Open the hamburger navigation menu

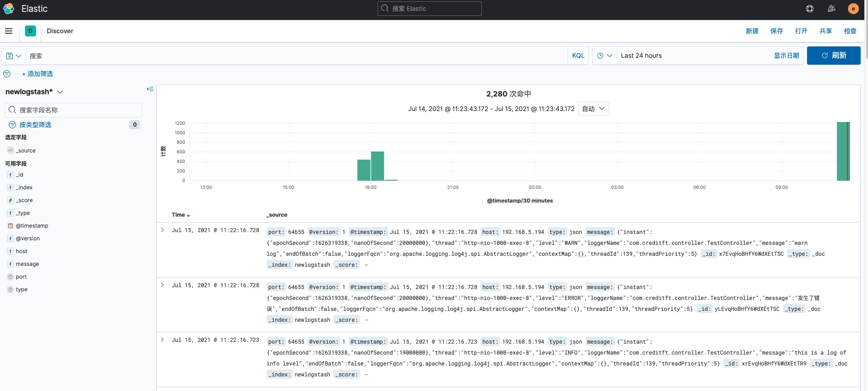coord(9,31)
